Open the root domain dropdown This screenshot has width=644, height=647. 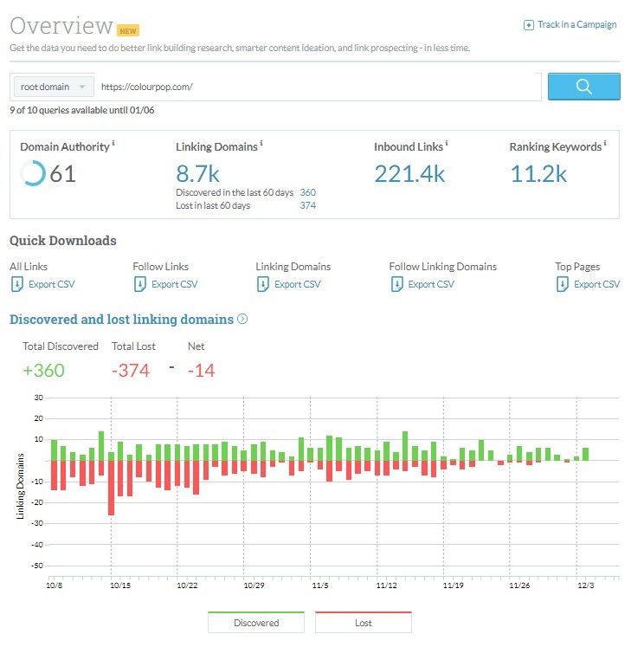(54, 87)
